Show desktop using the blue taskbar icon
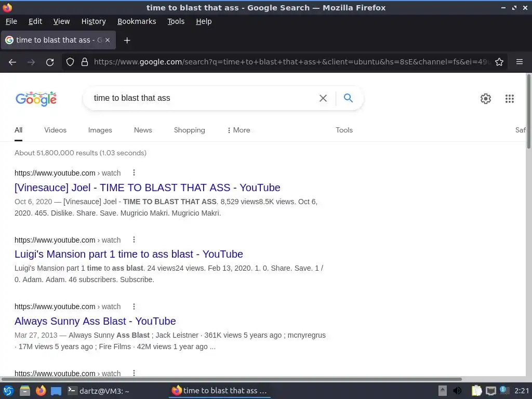This screenshot has height=399, width=532. (56, 391)
